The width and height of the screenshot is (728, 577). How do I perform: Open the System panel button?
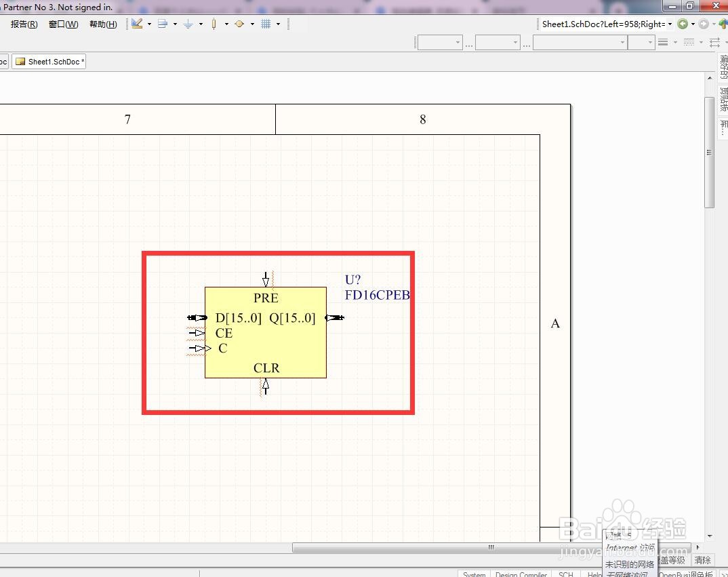point(474,574)
